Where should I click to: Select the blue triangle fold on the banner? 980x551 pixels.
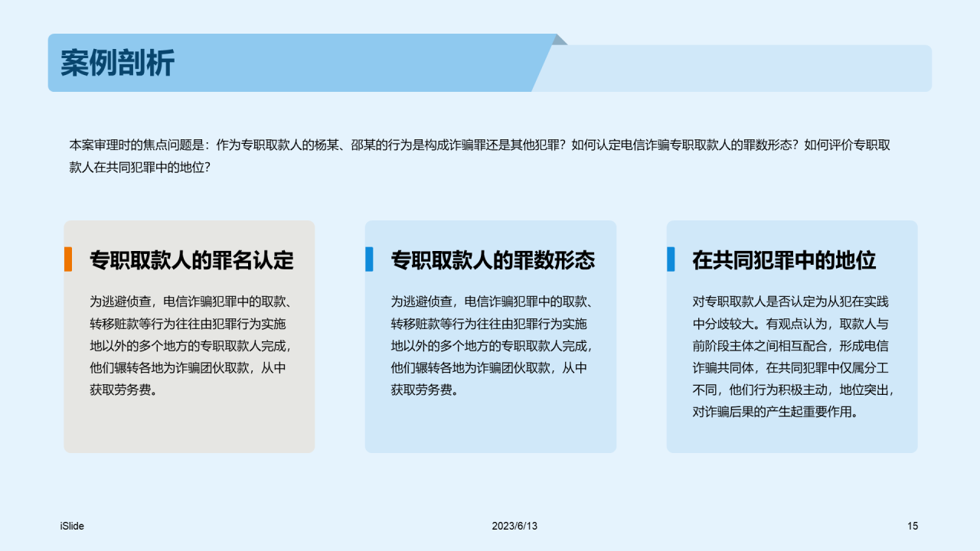[x=557, y=41]
